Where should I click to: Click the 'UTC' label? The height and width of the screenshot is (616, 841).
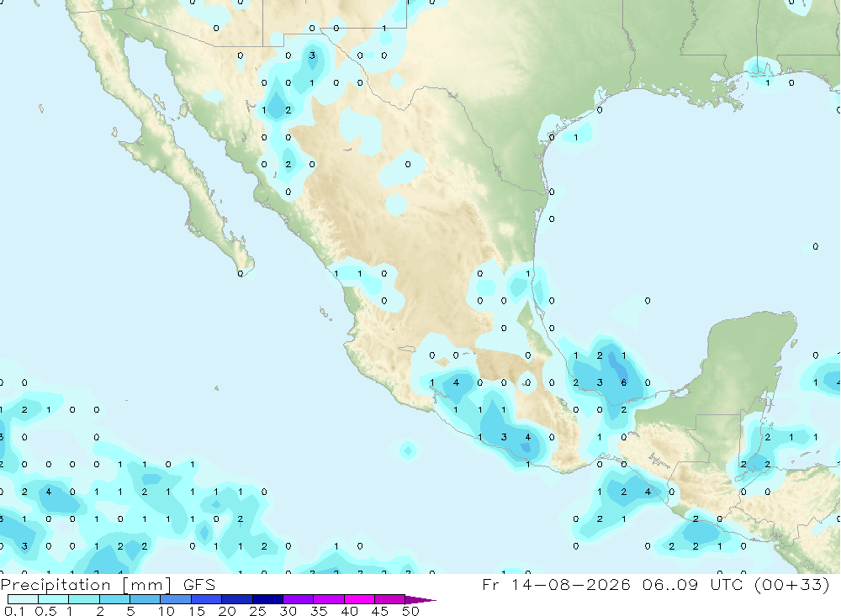pos(727,584)
